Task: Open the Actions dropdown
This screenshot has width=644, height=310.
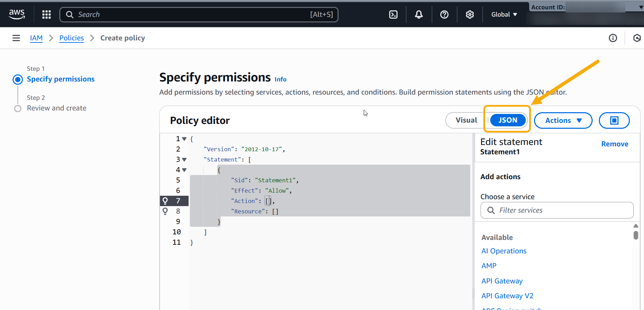Action: (563, 120)
